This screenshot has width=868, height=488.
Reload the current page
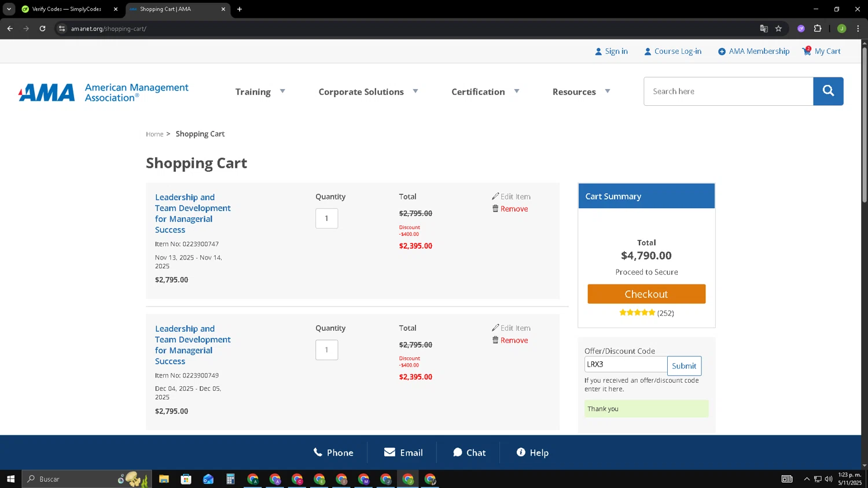pos(42,28)
